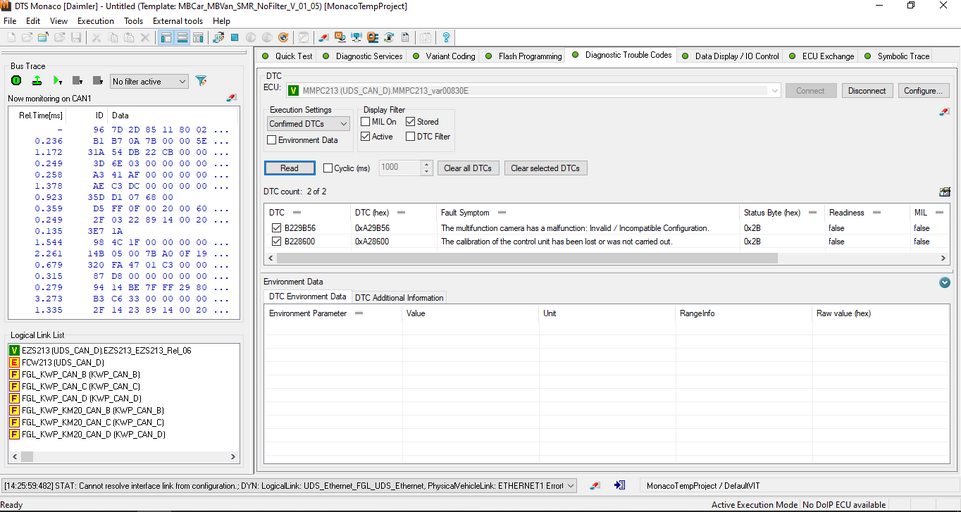961x512 pixels.
Task: Click blue login arrow icon in status bar
Action: coord(620,485)
